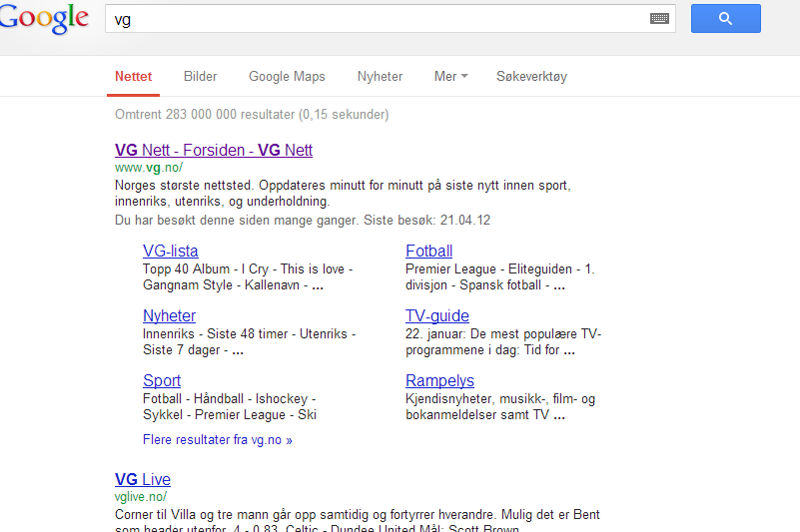This screenshot has width=800, height=532.
Task: Go to Google logo homepage
Action: click(x=44, y=18)
